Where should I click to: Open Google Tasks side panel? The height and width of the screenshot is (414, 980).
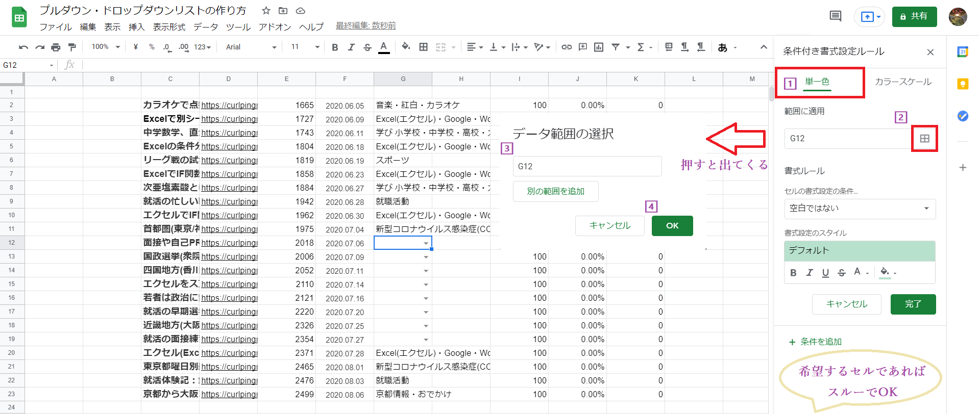(963, 116)
